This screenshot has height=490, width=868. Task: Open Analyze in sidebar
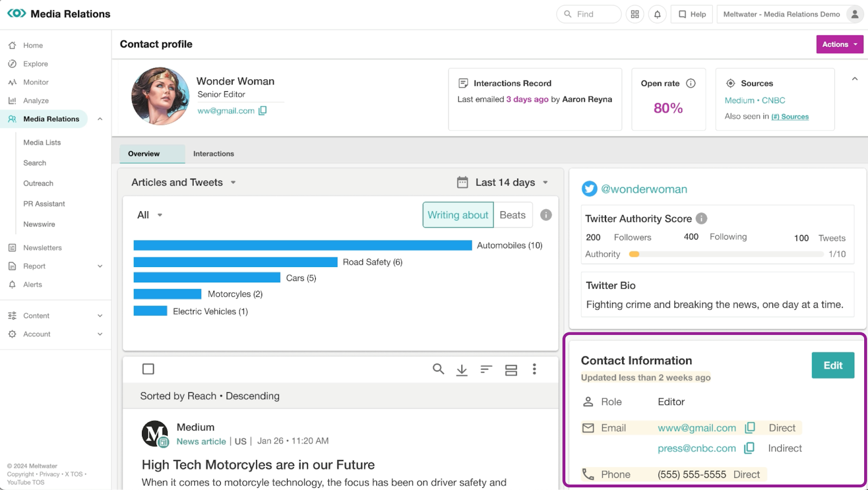pos(36,101)
